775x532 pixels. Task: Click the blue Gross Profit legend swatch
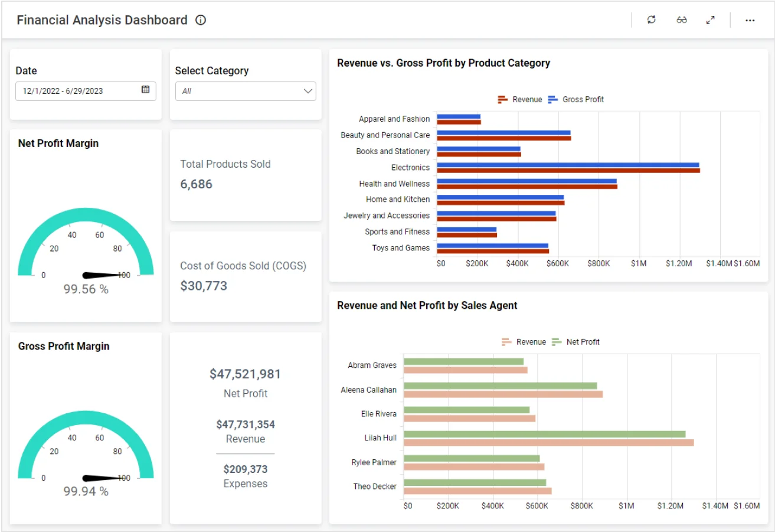point(553,99)
